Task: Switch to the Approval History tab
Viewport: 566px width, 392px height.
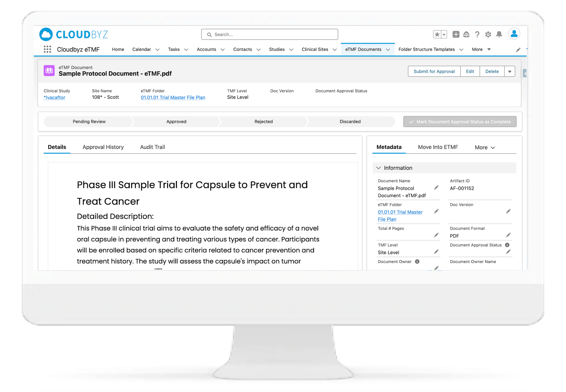Action: pos(103,147)
